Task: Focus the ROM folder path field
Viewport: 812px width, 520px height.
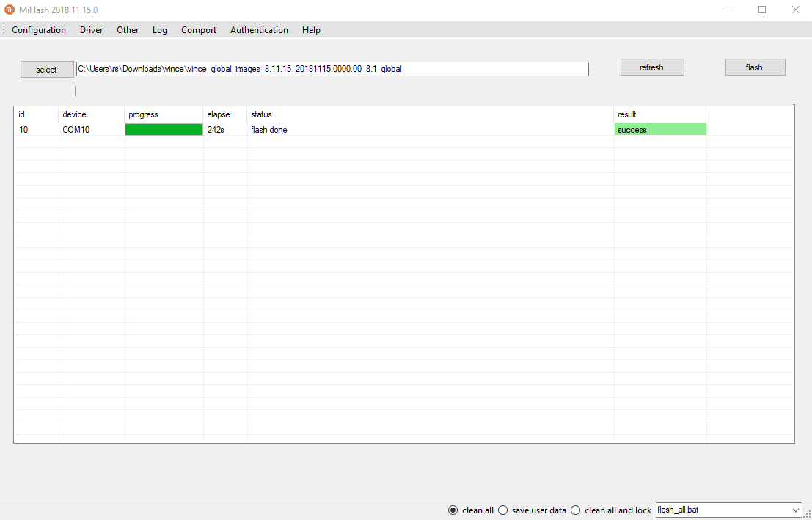Action: [x=332, y=69]
